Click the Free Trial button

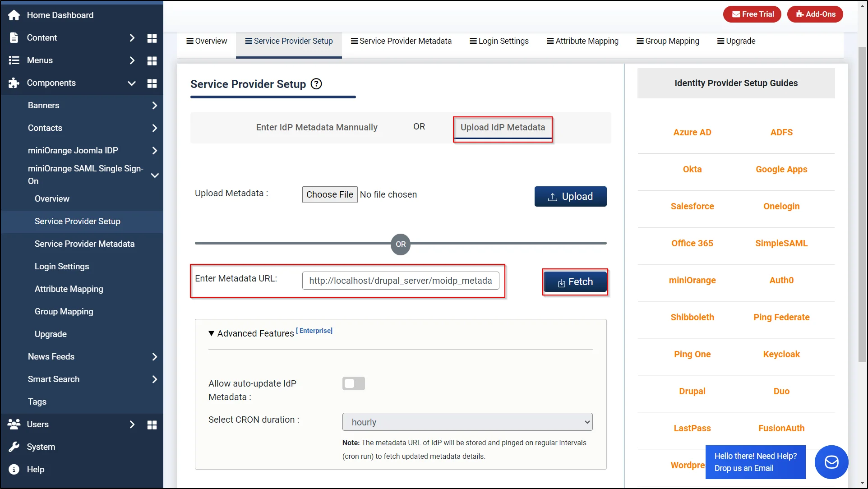click(x=752, y=14)
